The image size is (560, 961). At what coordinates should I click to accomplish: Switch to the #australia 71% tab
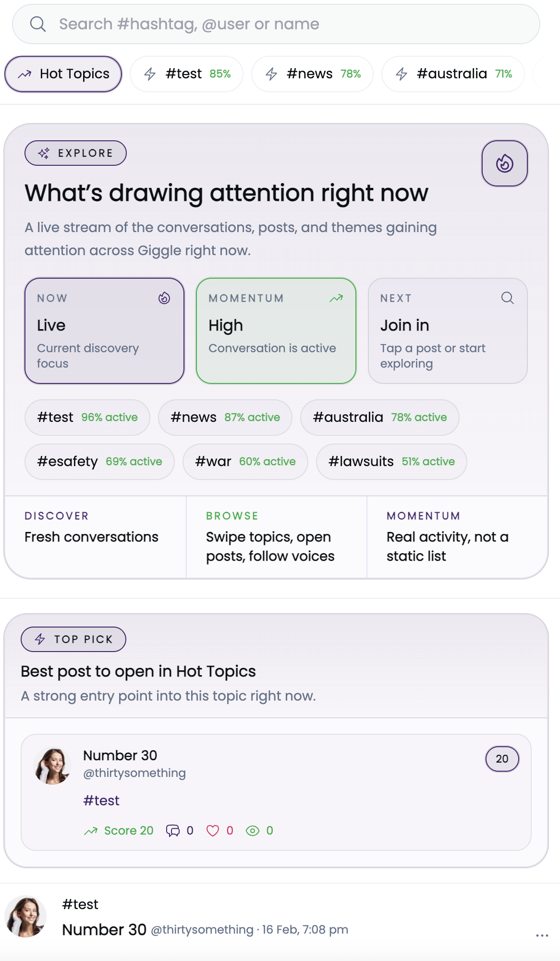(x=452, y=74)
